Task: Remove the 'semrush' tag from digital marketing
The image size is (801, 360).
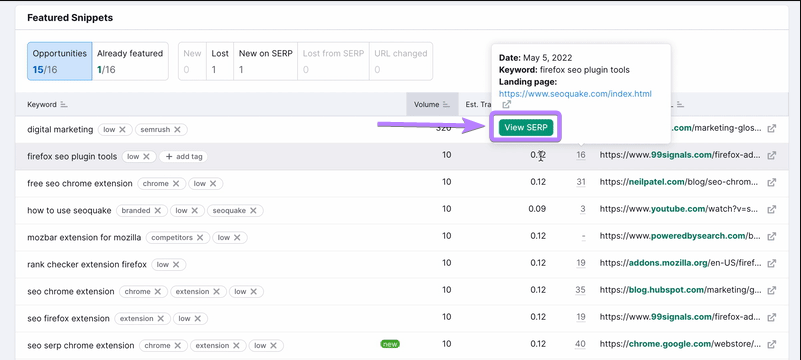Action: pyautogui.click(x=177, y=130)
